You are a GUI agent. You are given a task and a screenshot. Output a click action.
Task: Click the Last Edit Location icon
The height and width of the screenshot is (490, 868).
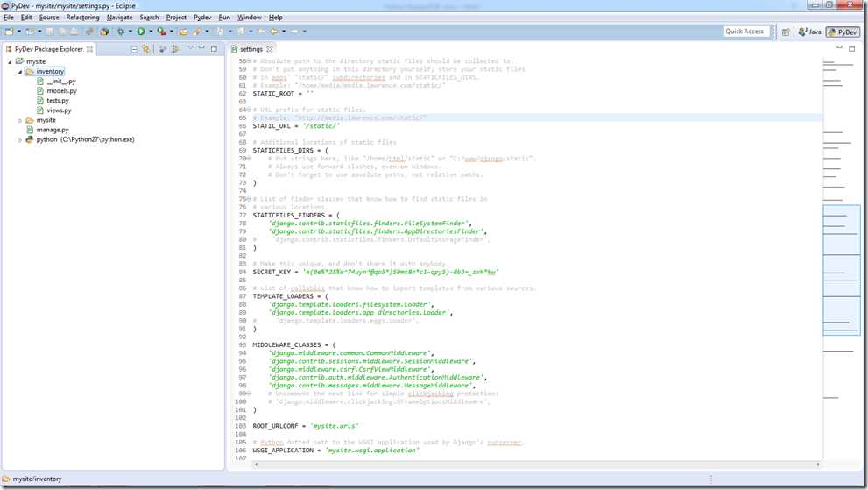point(262,32)
